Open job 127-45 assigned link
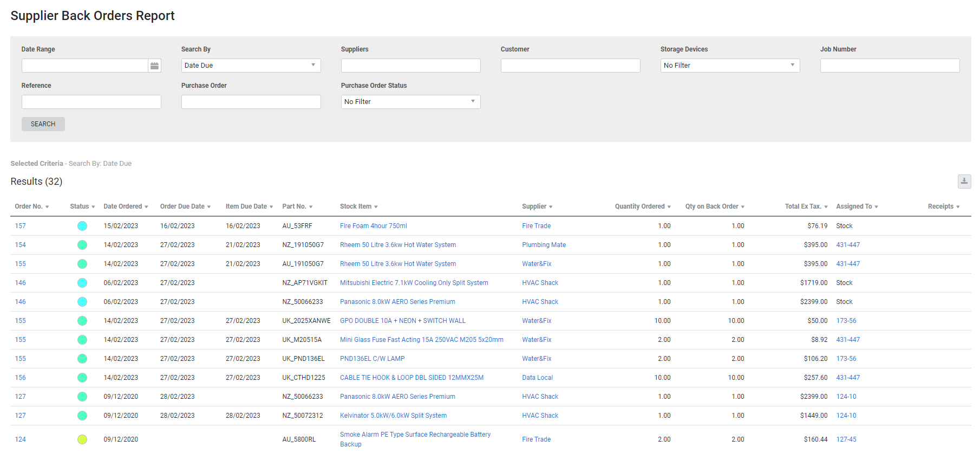The height and width of the screenshot is (453, 980). tap(846, 439)
